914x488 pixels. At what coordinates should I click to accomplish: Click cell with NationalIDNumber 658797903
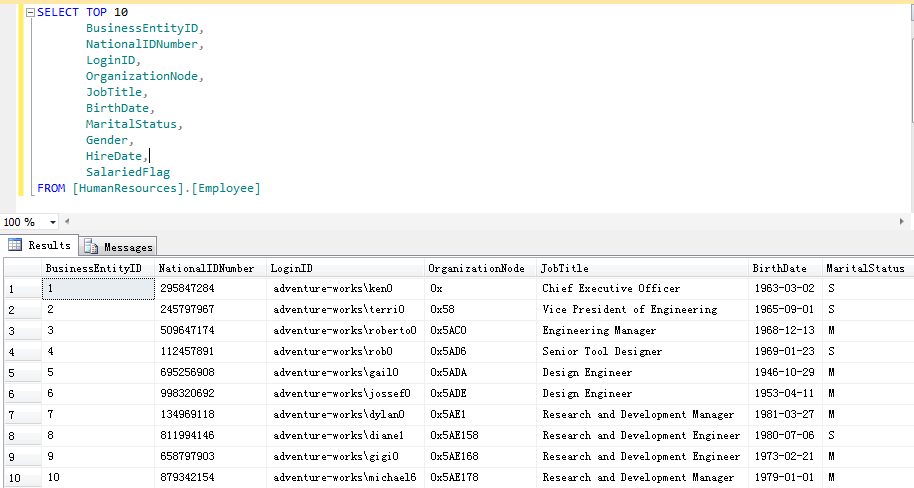(210, 457)
